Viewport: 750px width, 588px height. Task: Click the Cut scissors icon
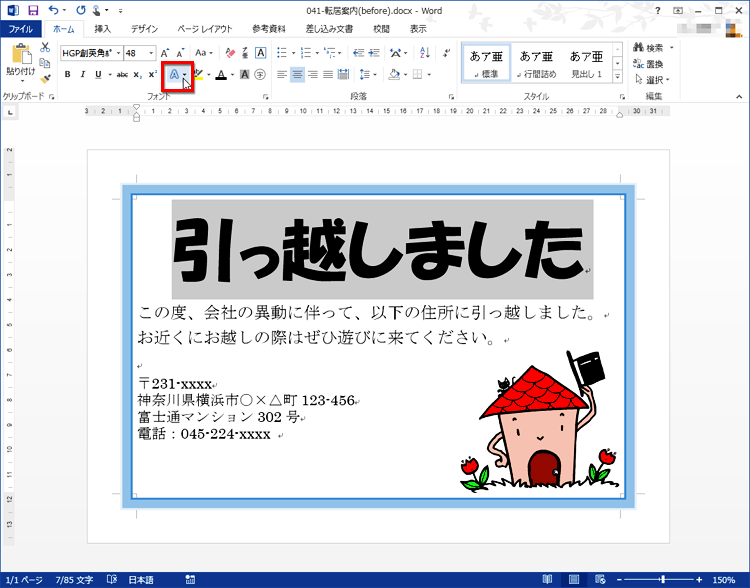point(45,47)
